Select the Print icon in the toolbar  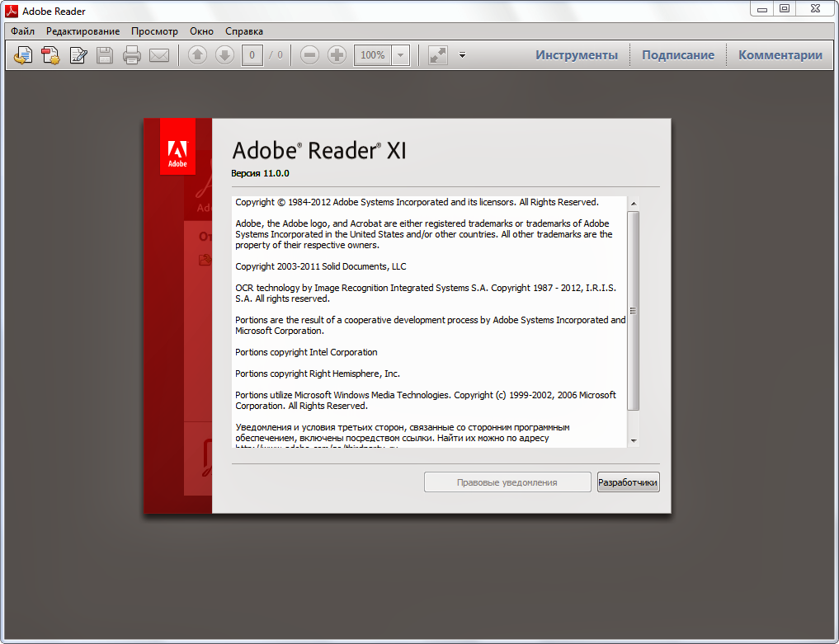[131, 54]
